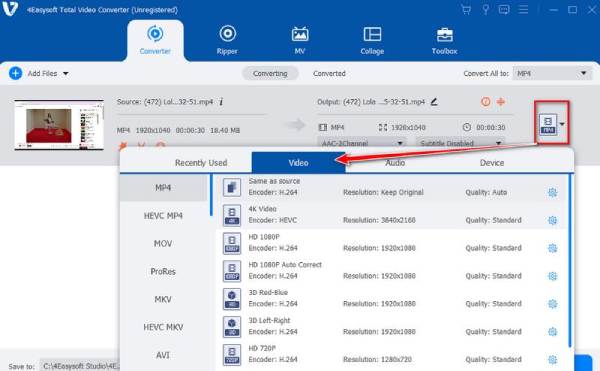Image resolution: width=600 pixels, height=371 pixels.
Task: Click the shopping cart icon
Action: 466,10
